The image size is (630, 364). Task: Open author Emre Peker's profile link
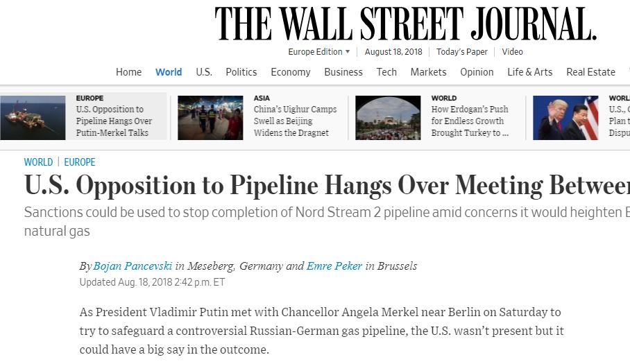click(x=334, y=266)
